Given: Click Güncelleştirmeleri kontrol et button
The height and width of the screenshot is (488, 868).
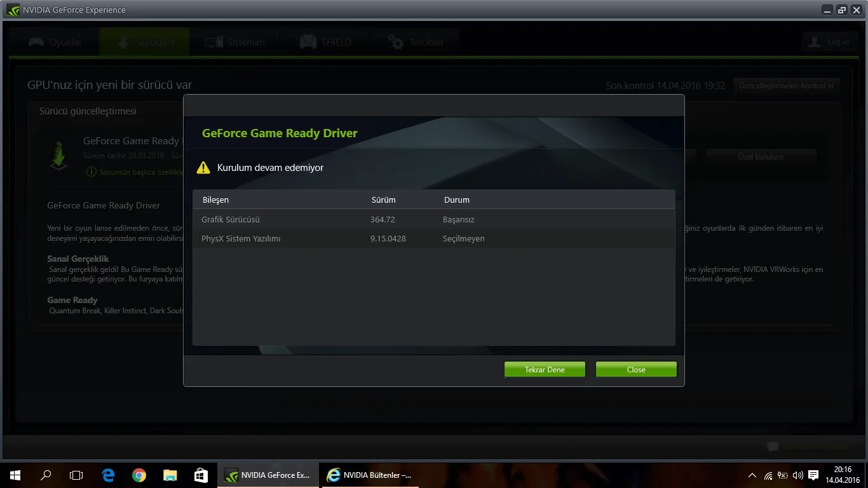Looking at the screenshot, I should click(x=787, y=86).
